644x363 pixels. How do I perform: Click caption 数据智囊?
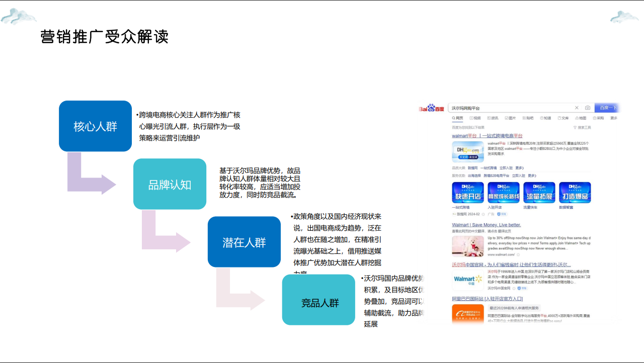click(566, 207)
